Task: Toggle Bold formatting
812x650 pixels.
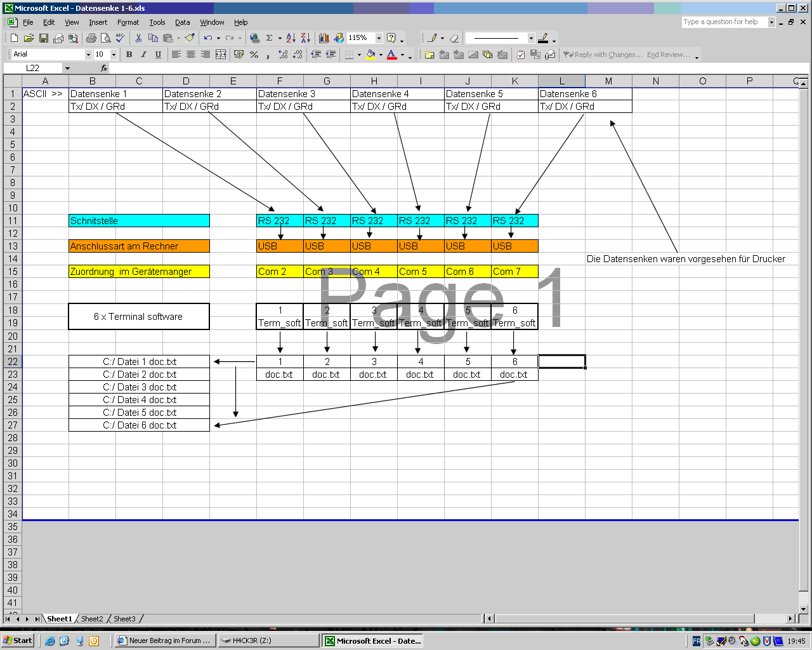Action: pos(129,55)
